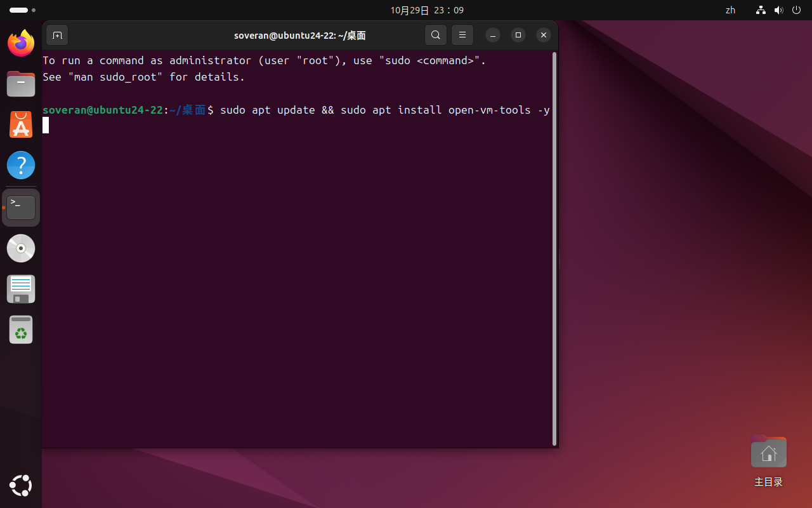812x508 pixels.
Task: Show applications via Ubuntu logo button
Action: pos(21,486)
